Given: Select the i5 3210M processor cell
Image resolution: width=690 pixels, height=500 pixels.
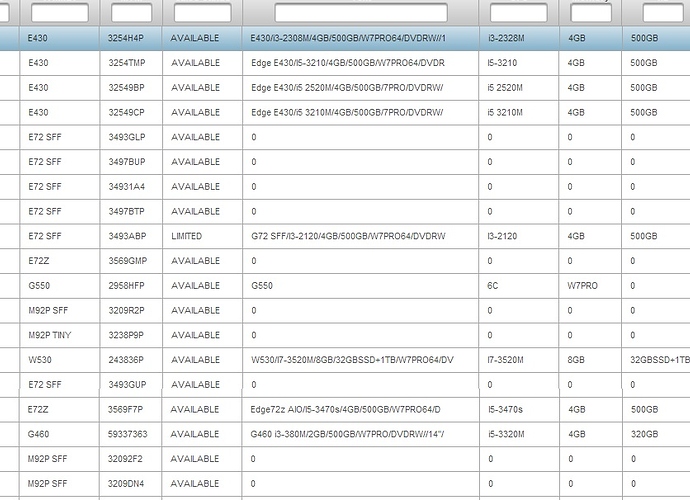Looking at the screenshot, I should click(505, 112).
